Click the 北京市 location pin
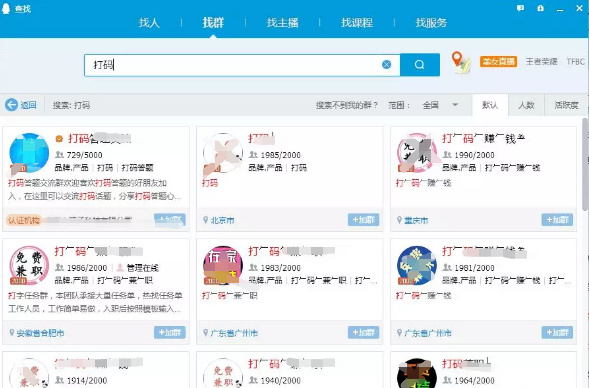Viewport: 589px width, 388px height. (x=205, y=220)
